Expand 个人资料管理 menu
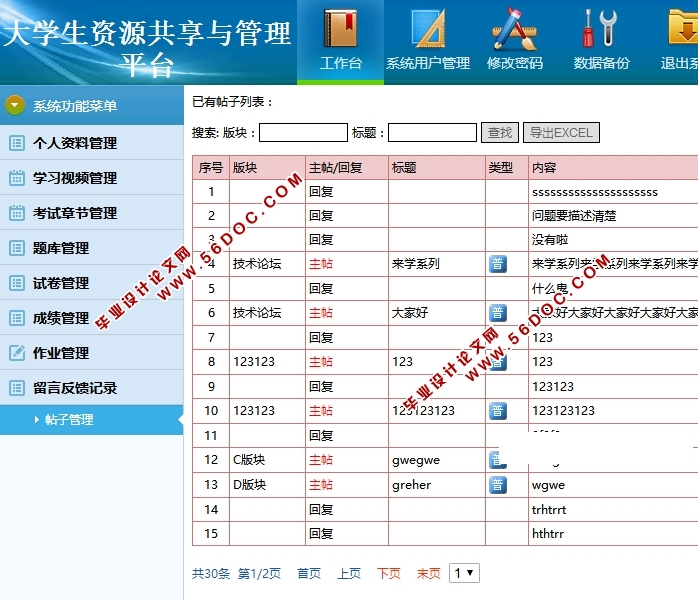This screenshot has height=600, width=698. click(x=92, y=143)
